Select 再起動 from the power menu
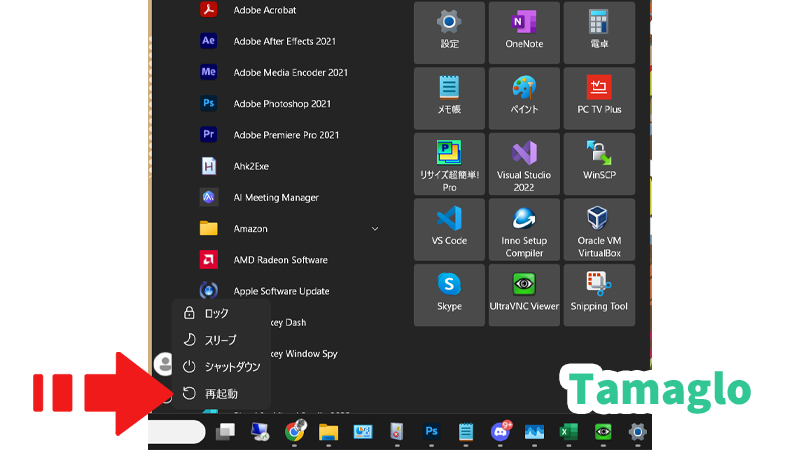800x450 pixels. point(220,394)
